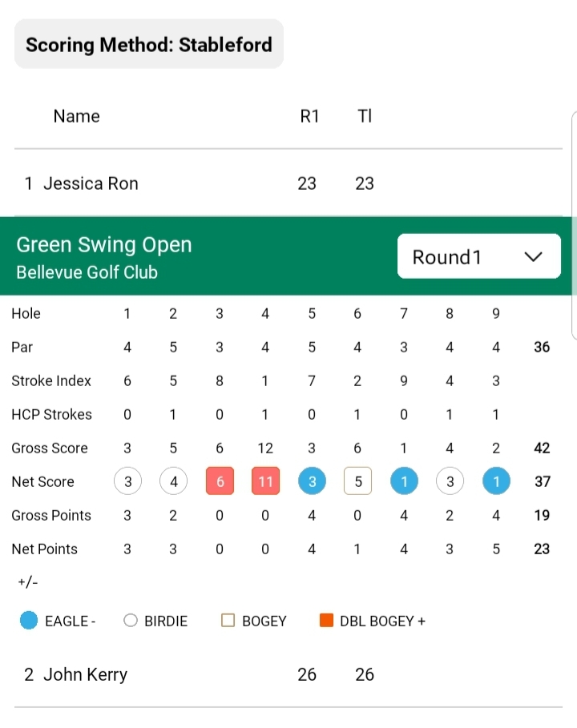Click the blue hole 9 eagle circle
This screenshot has width=577, height=728.
496,481
